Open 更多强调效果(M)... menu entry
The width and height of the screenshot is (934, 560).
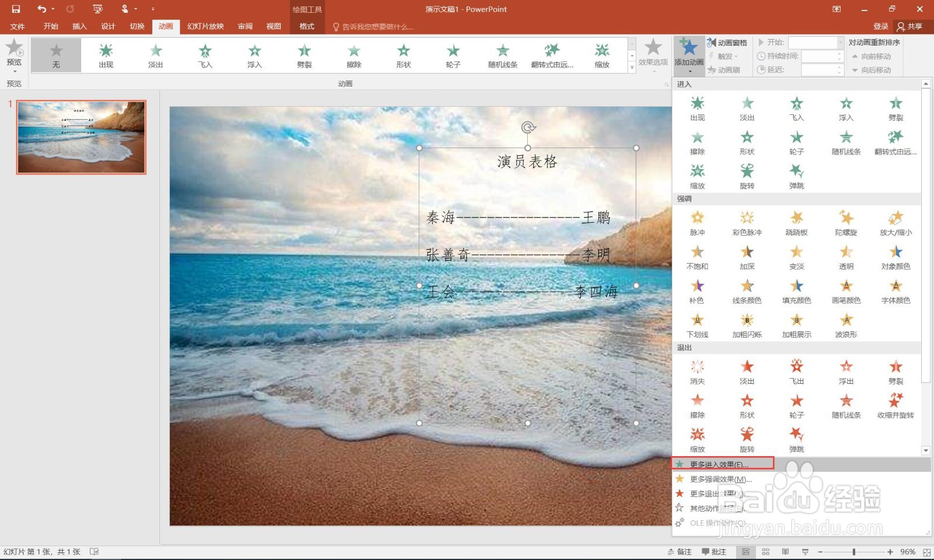click(801, 479)
